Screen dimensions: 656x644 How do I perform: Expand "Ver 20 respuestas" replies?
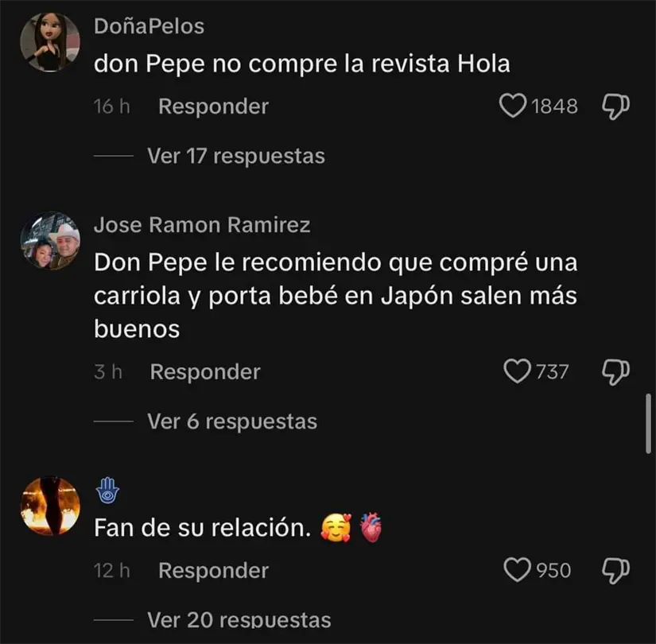(239, 620)
